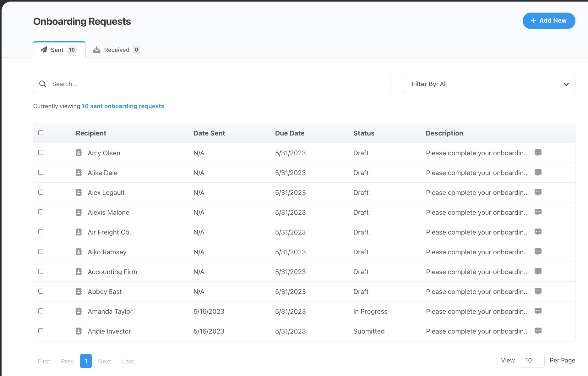This screenshot has width=588, height=376.
Task: Go to the Next page
Action: point(105,361)
